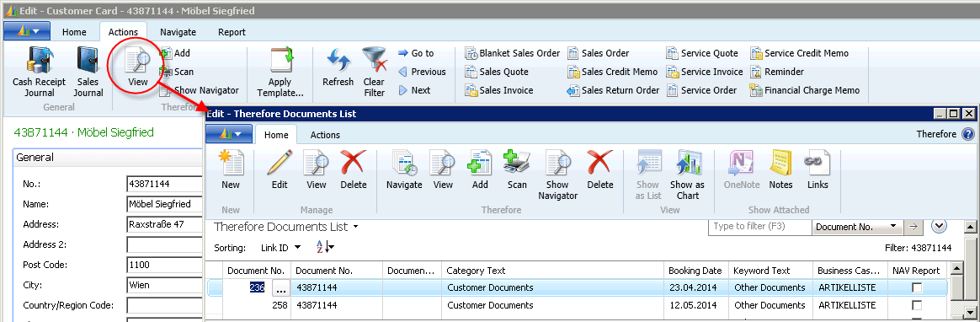Create a Sales Invoice

pyautogui.click(x=498, y=90)
